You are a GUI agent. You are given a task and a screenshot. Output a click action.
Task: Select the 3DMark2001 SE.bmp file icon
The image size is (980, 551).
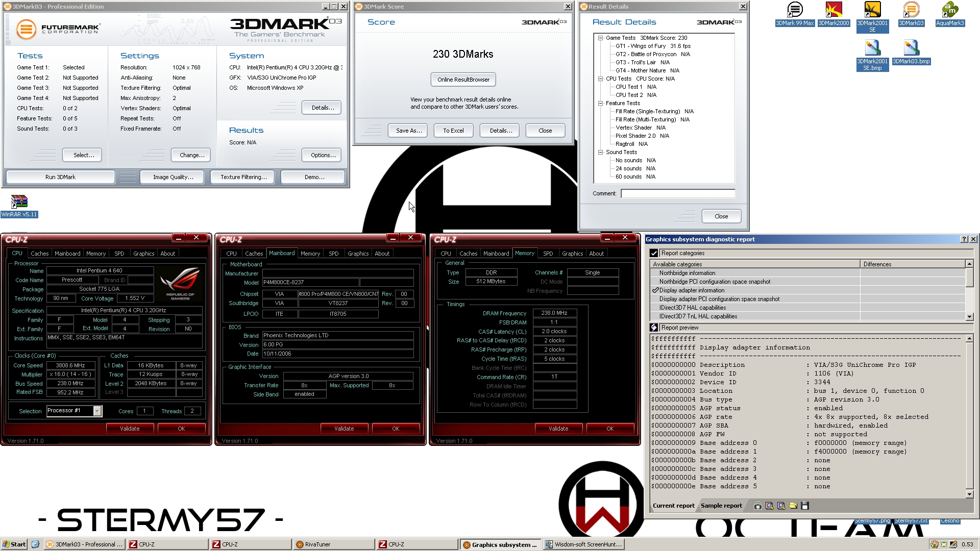coord(872,55)
